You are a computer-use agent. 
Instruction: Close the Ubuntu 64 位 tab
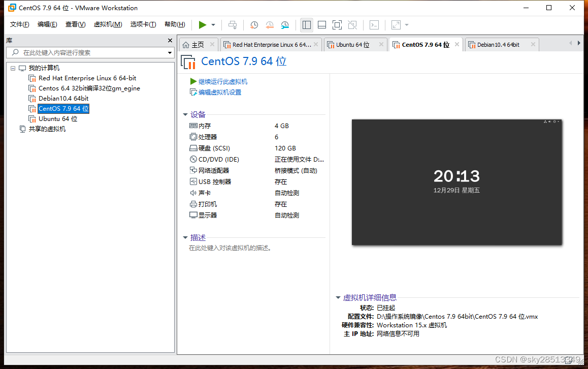pyautogui.click(x=381, y=44)
